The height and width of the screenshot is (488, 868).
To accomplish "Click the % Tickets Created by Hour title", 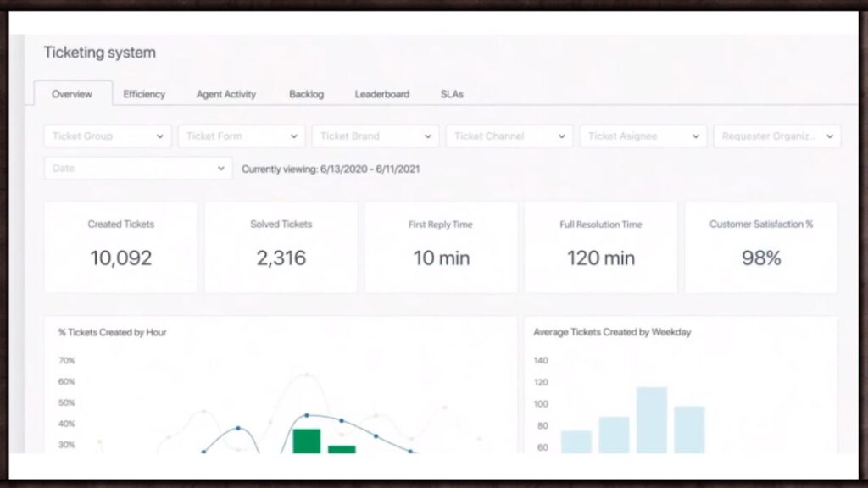I will (x=113, y=332).
